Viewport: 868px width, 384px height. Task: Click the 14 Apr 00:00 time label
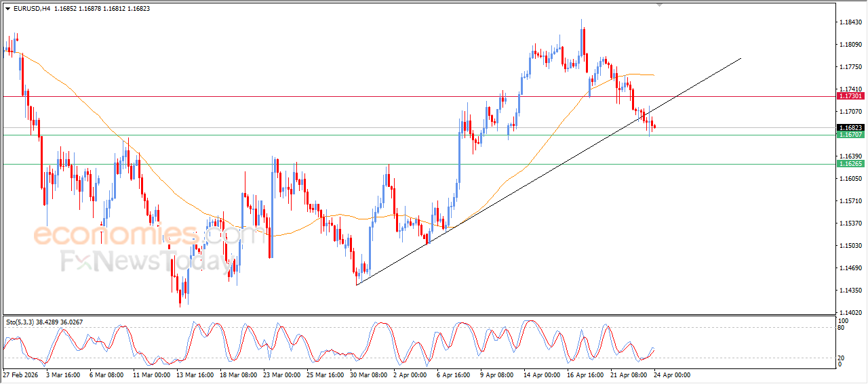coord(542,375)
